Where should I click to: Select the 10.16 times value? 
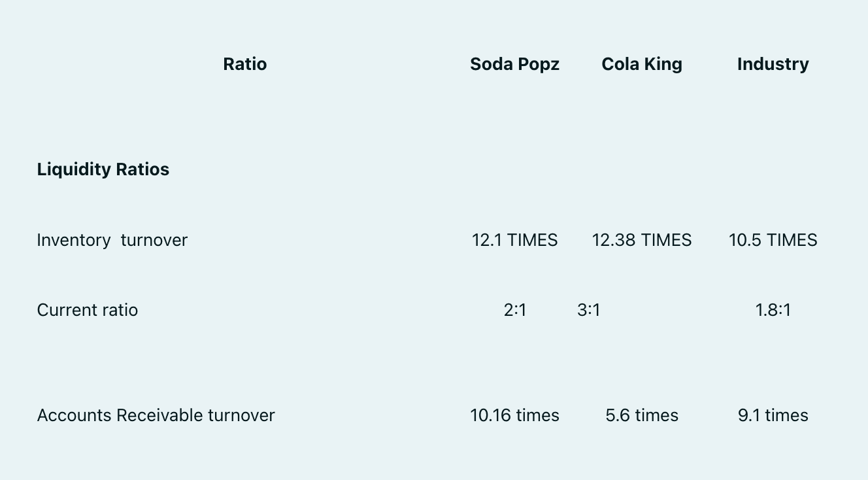click(514, 415)
